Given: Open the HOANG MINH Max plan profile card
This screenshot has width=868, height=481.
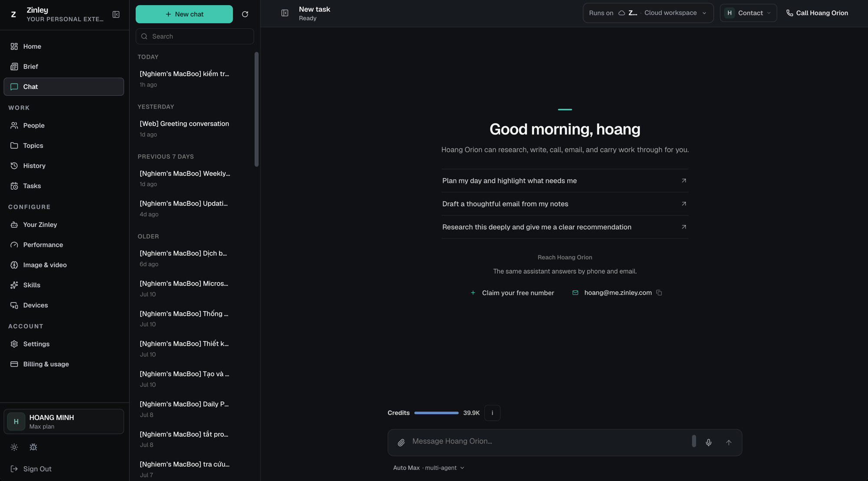Looking at the screenshot, I should point(64,422).
